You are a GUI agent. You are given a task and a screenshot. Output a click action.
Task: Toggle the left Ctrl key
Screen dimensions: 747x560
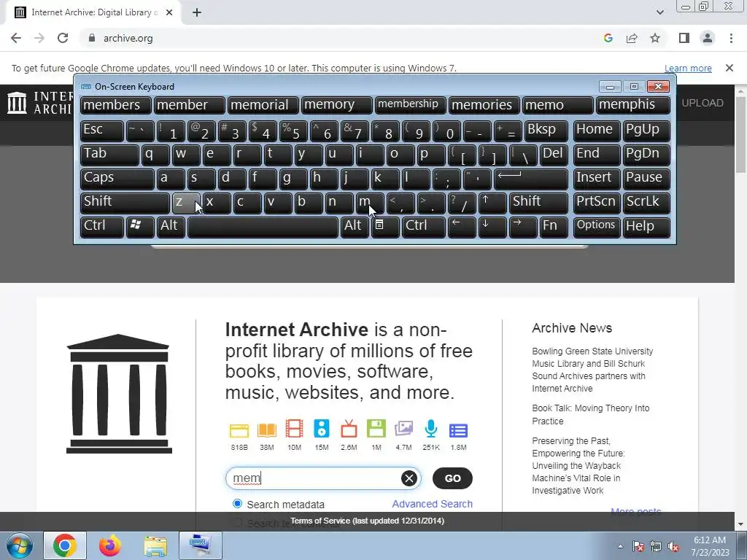pyautogui.click(x=102, y=227)
